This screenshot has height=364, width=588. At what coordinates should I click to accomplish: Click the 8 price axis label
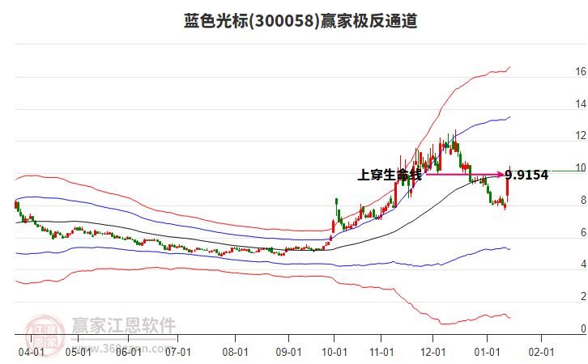583,200
